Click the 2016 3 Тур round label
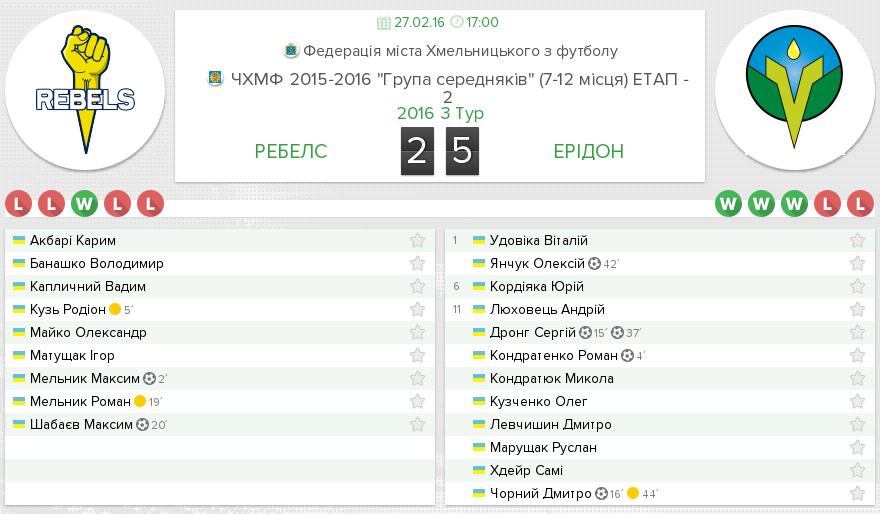 (440, 113)
